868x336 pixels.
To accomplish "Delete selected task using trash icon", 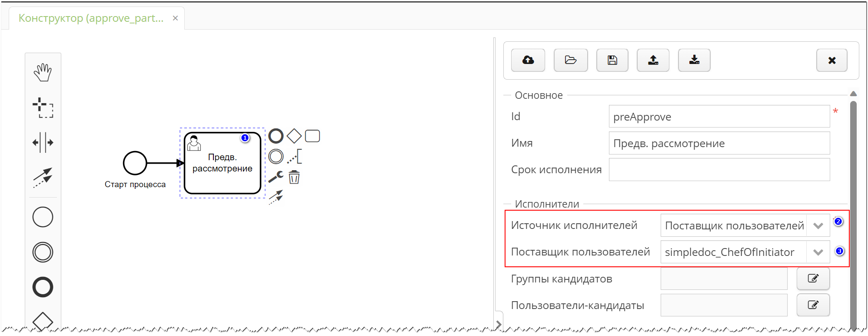I will coord(294,177).
